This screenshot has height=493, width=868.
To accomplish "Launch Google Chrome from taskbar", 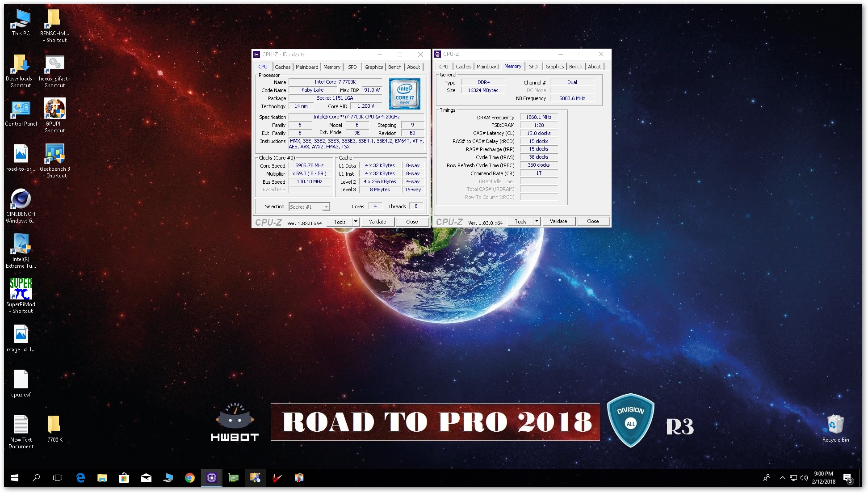I will point(189,478).
